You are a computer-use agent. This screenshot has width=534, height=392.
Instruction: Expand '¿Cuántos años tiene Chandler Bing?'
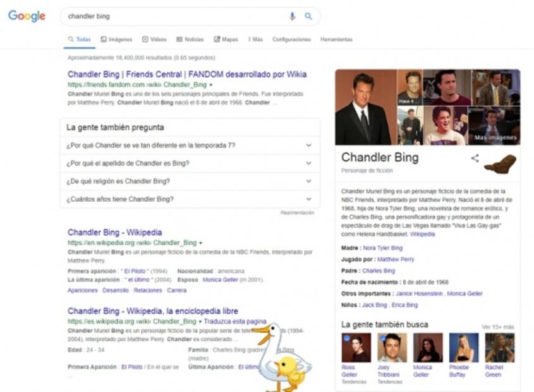(190, 199)
